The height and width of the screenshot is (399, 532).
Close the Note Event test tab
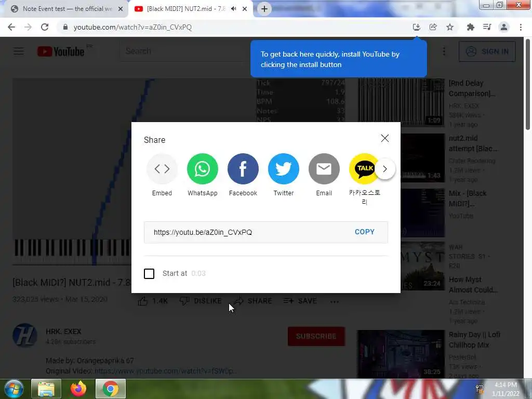pos(121,9)
